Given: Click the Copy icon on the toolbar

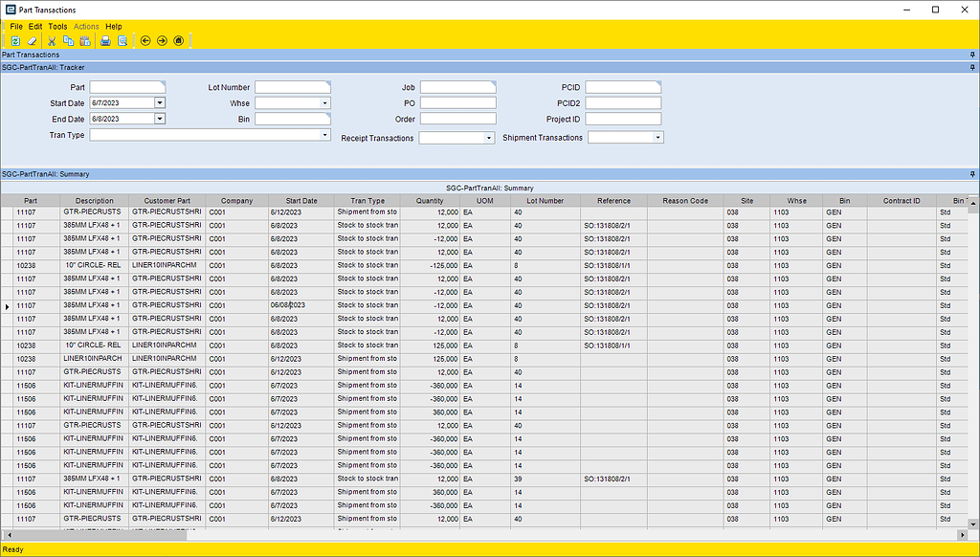Looking at the screenshot, I should pos(67,40).
